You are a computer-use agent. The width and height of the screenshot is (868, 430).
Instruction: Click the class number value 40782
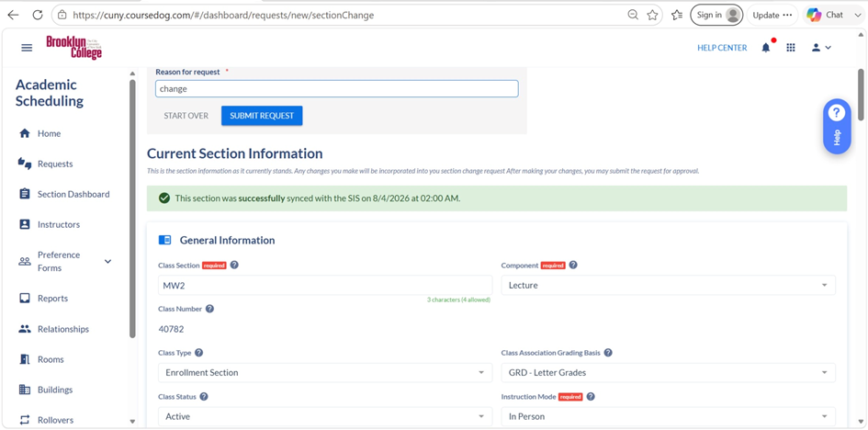click(171, 329)
